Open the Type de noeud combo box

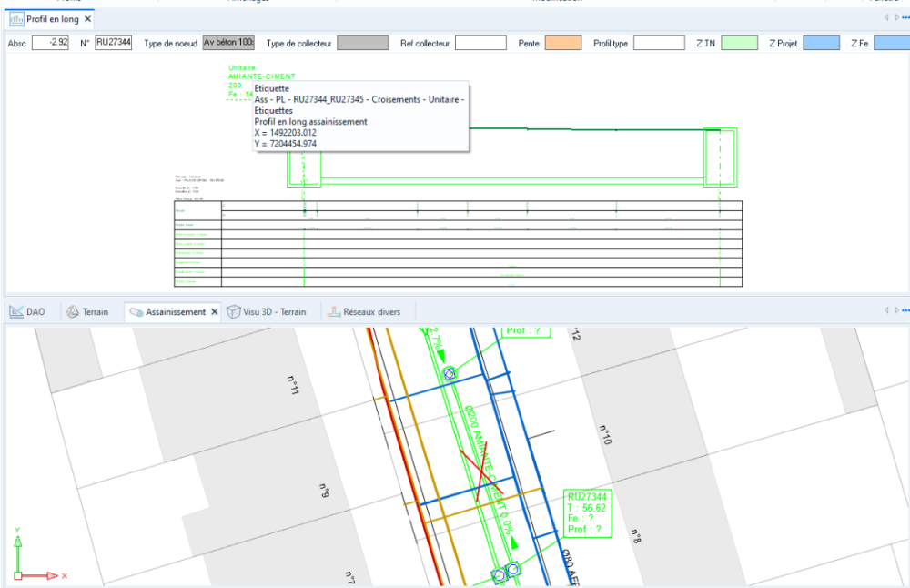(228, 43)
